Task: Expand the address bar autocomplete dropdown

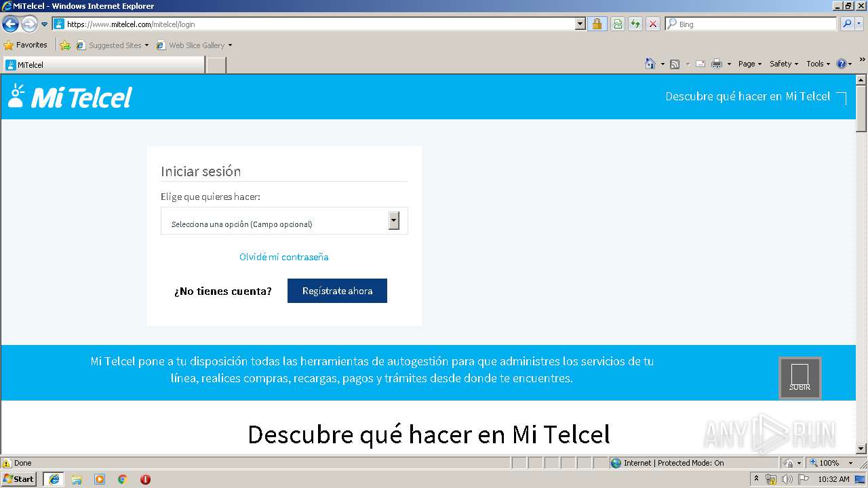Action: tap(580, 24)
